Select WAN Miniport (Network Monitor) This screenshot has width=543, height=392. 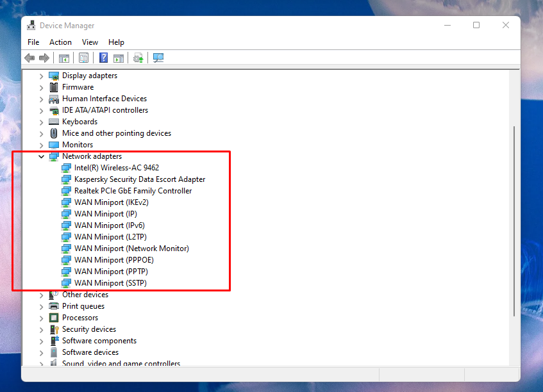(131, 249)
